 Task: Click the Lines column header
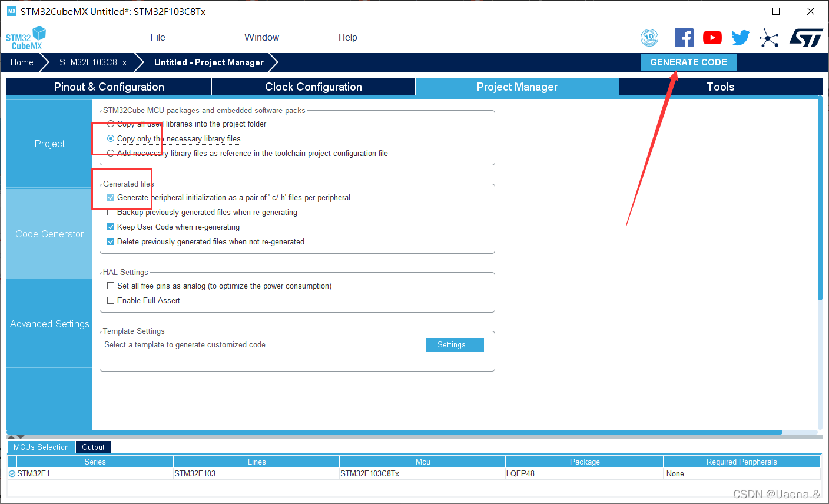(x=257, y=462)
